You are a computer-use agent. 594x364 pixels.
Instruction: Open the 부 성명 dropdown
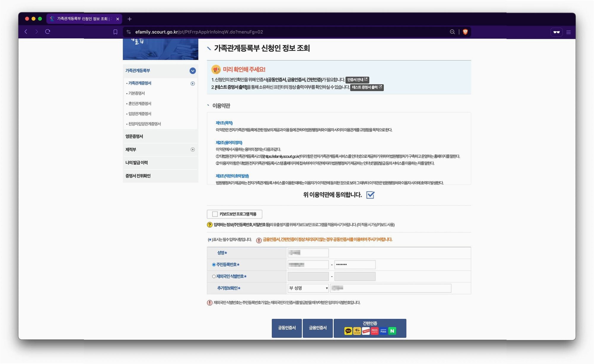pos(308,288)
